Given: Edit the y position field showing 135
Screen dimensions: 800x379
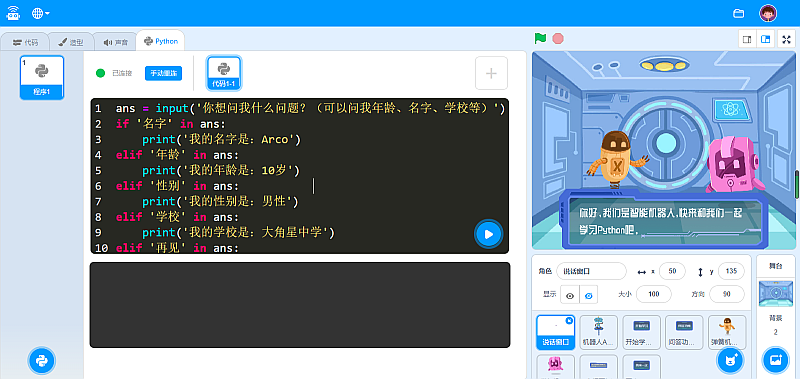Looking at the screenshot, I should [731, 271].
